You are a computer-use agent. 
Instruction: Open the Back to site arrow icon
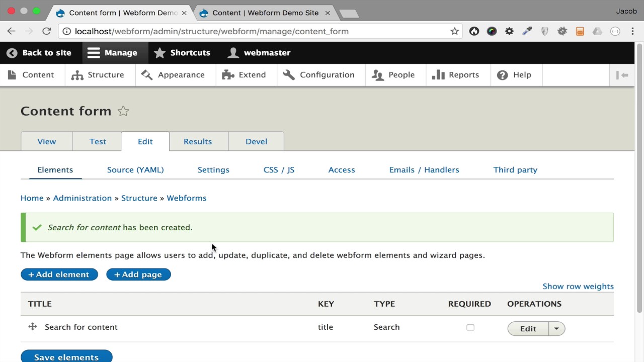[12, 53]
